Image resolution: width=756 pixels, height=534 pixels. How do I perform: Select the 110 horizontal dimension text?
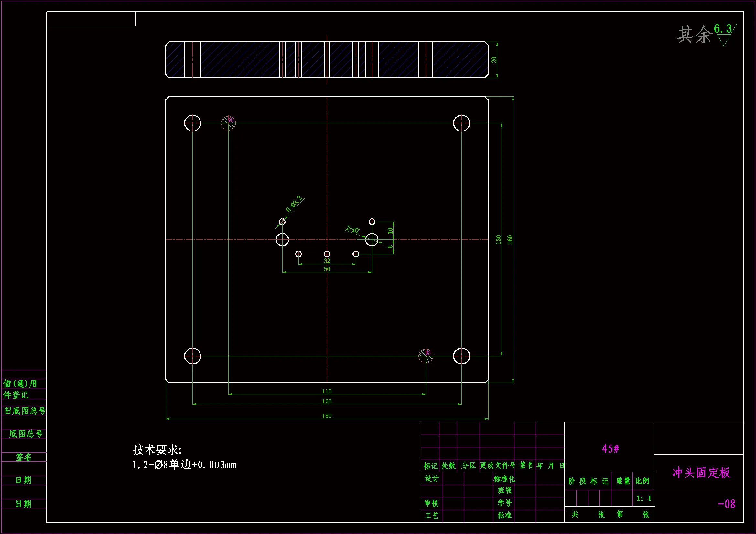tap(327, 391)
